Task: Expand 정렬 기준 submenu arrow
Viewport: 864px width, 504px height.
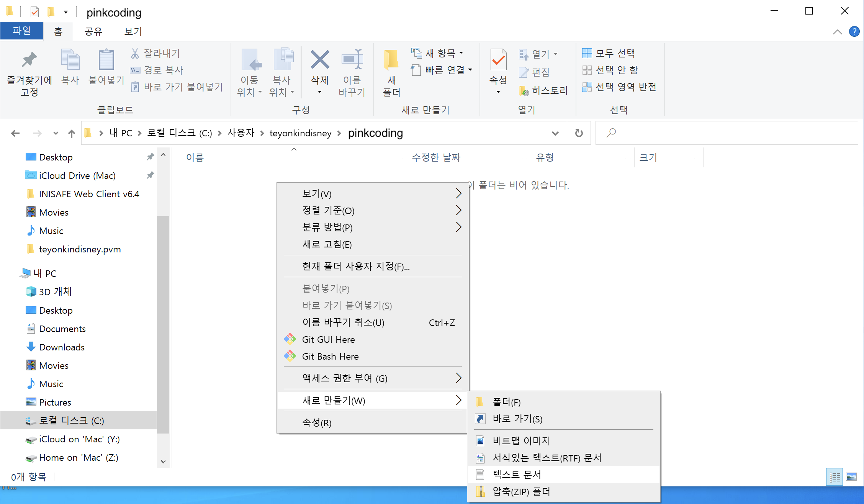Action: [x=458, y=211]
